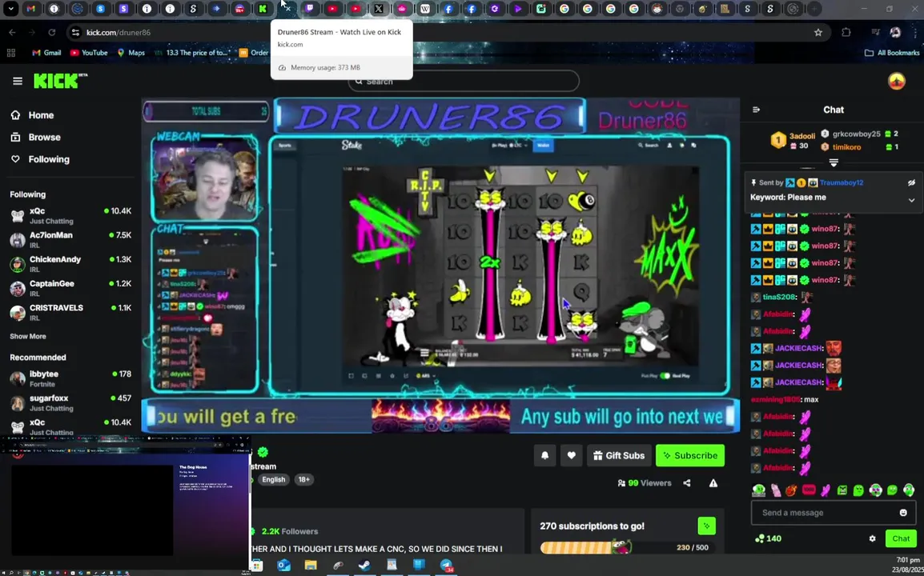Open Steam from the taskbar

coord(365,566)
